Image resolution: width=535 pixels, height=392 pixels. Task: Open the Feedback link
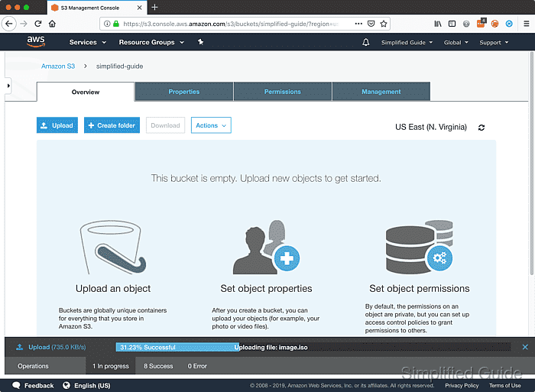33,386
